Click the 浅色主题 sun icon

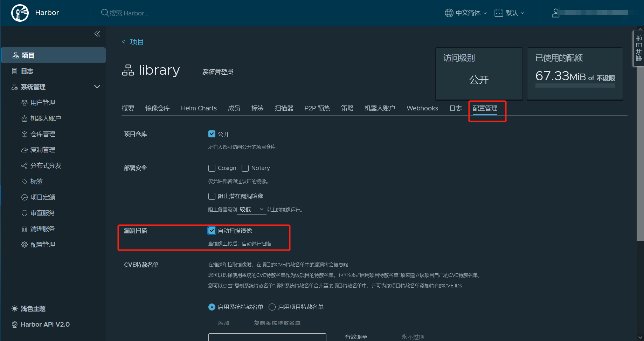click(x=15, y=309)
